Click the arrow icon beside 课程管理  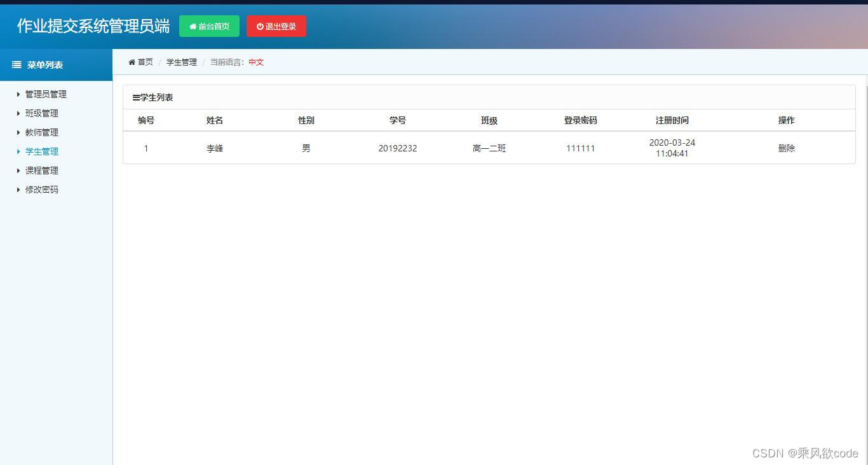pos(17,170)
